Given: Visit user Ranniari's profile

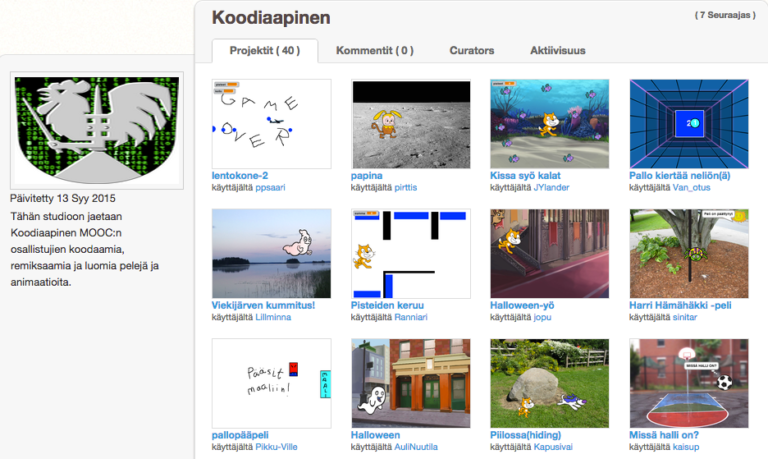Looking at the screenshot, I should [411, 317].
